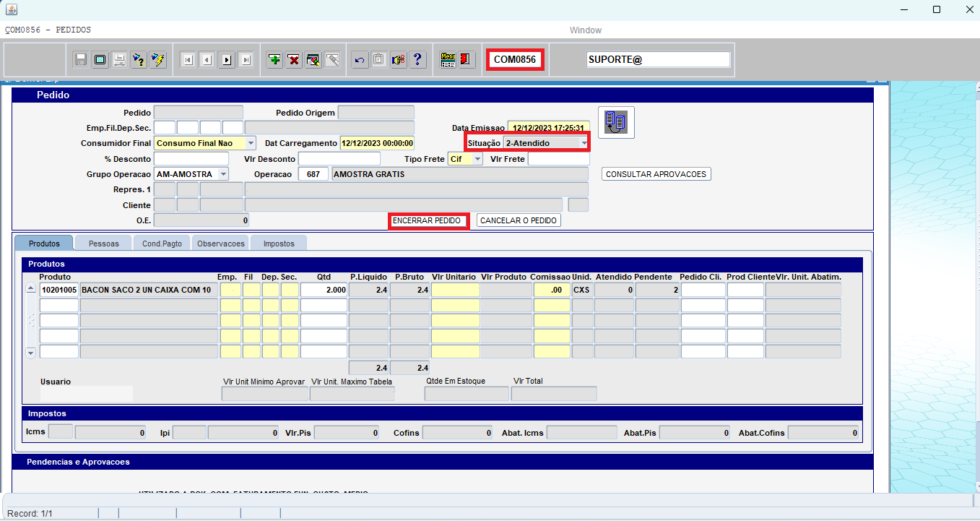Open help with the question mark icon

pyautogui.click(x=417, y=60)
